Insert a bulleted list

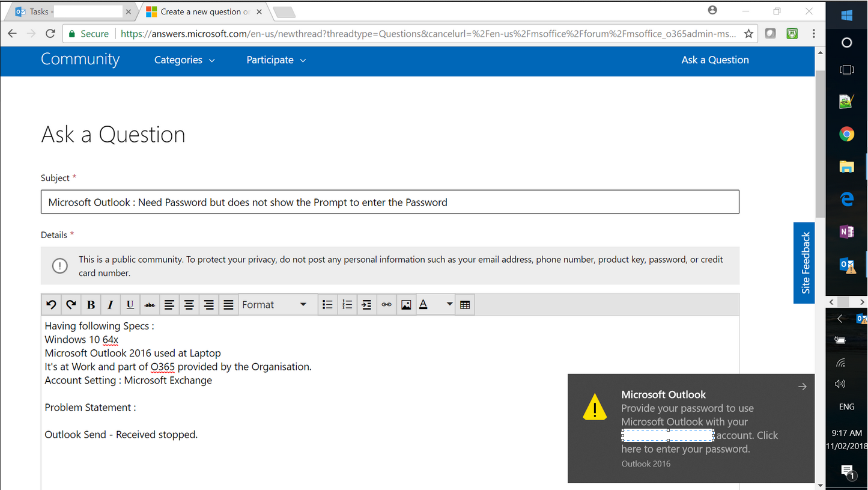coord(327,305)
